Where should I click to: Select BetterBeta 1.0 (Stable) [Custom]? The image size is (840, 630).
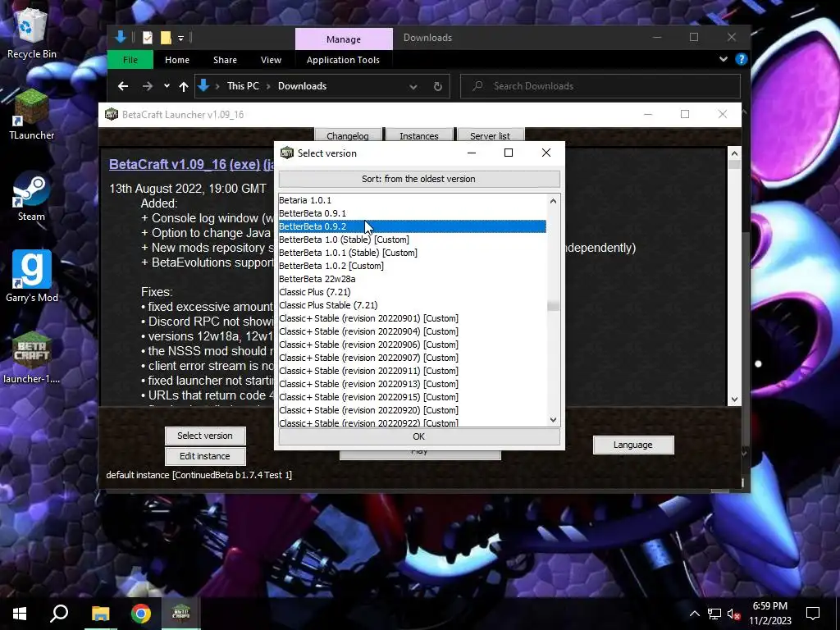[413, 240]
